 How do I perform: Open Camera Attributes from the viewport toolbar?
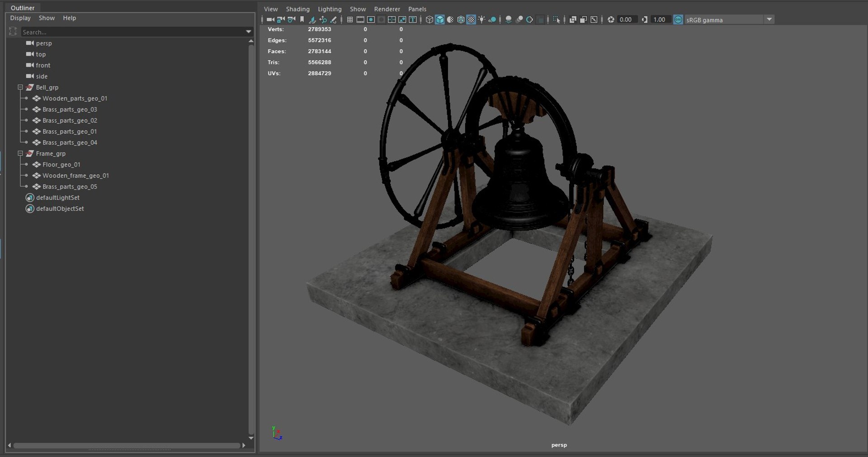pyautogui.click(x=291, y=19)
